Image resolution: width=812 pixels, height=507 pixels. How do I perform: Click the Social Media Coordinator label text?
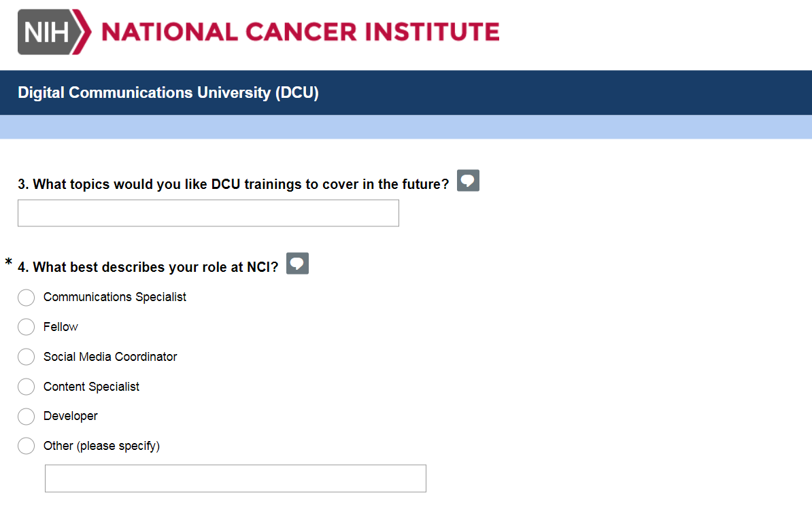(110, 357)
